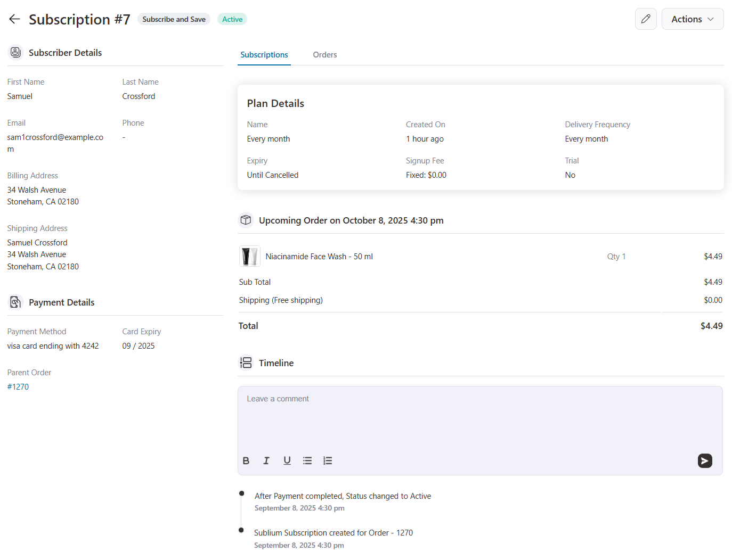This screenshot has width=732, height=560.
Task: Click the back arrow beside Subscription #7
Action: click(14, 19)
